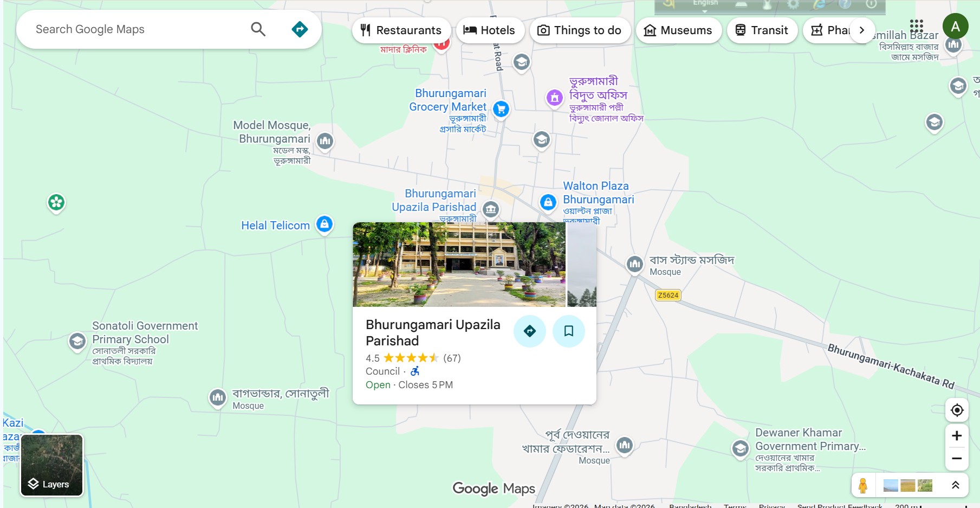Screen dimensions: 980x508
Task: Zoom in with the plus button
Action: click(x=957, y=436)
